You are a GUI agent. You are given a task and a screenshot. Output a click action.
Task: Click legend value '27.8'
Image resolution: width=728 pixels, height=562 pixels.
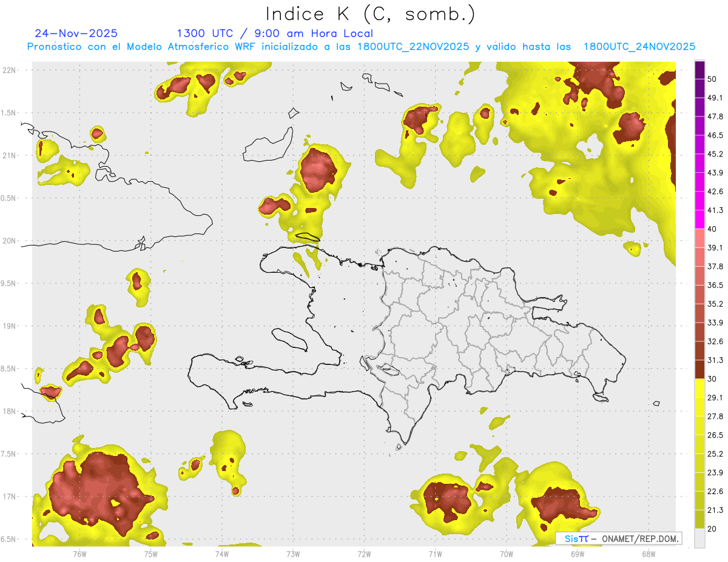click(715, 416)
